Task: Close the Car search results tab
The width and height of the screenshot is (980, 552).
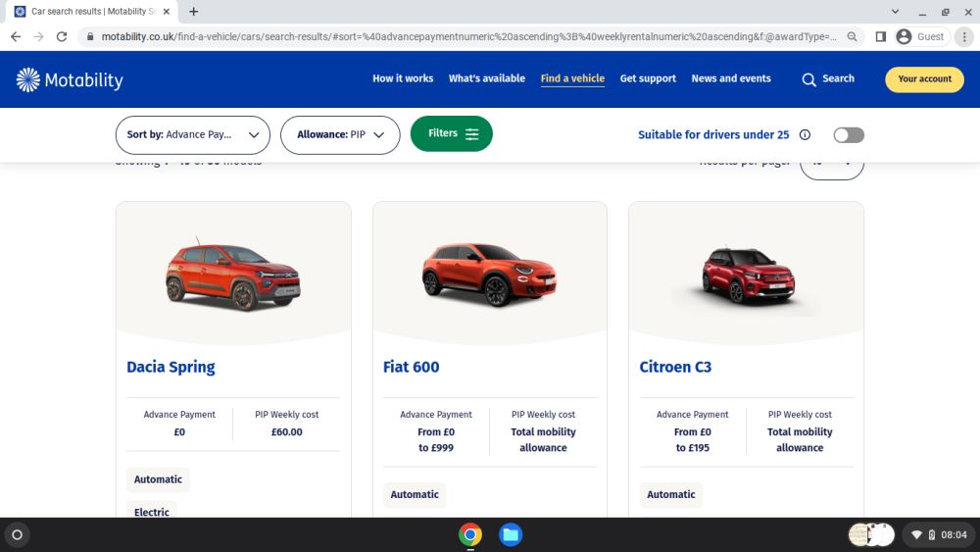Action: (167, 11)
